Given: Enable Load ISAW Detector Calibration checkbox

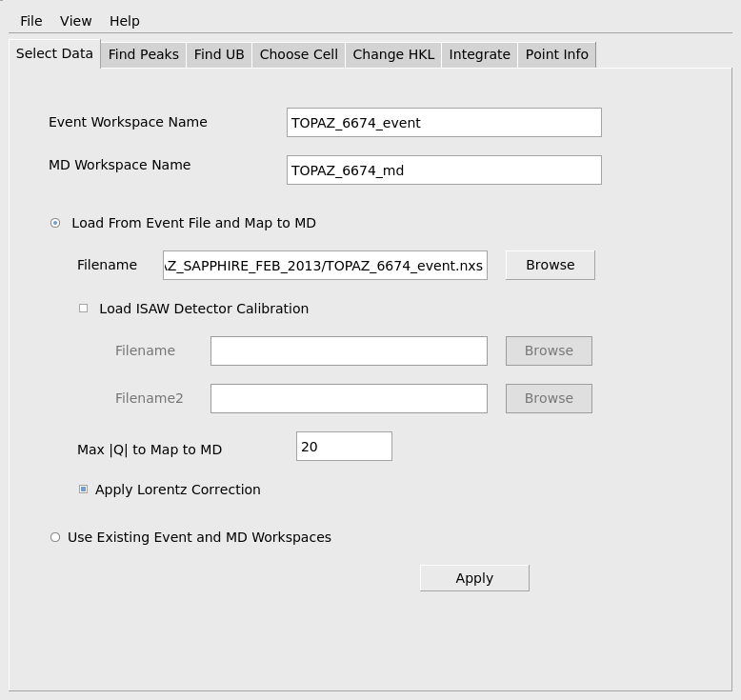Looking at the screenshot, I should pyautogui.click(x=84, y=309).
